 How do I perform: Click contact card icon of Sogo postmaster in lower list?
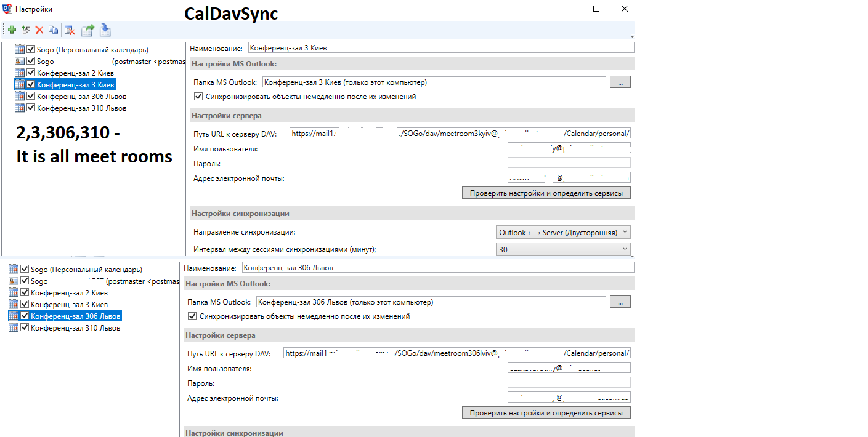coord(14,281)
